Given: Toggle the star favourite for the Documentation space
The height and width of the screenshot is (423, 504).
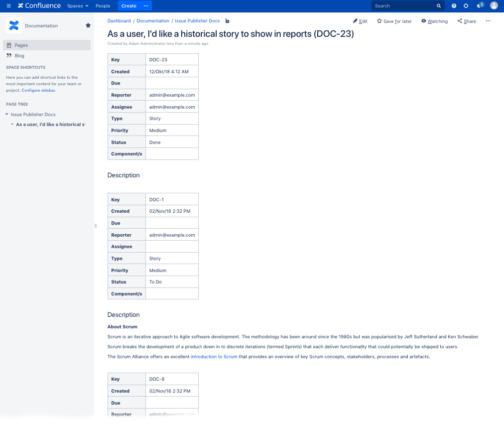Looking at the screenshot, I should (x=88, y=25).
